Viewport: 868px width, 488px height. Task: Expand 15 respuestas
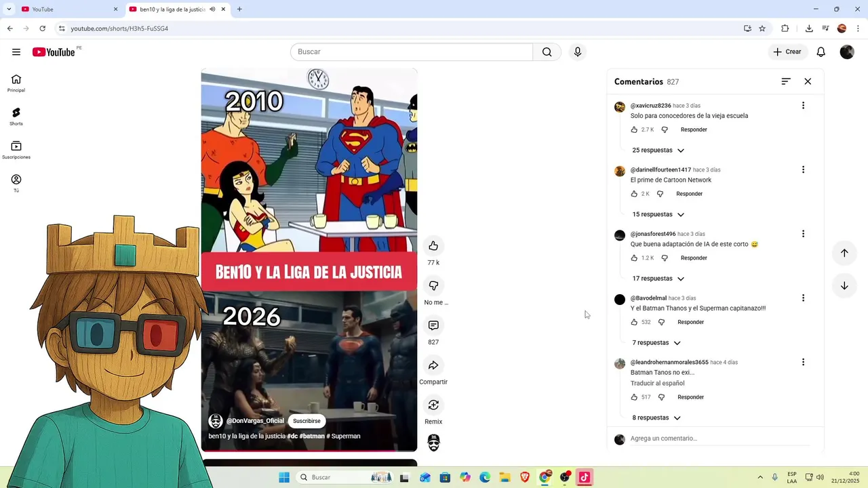coord(658,215)
